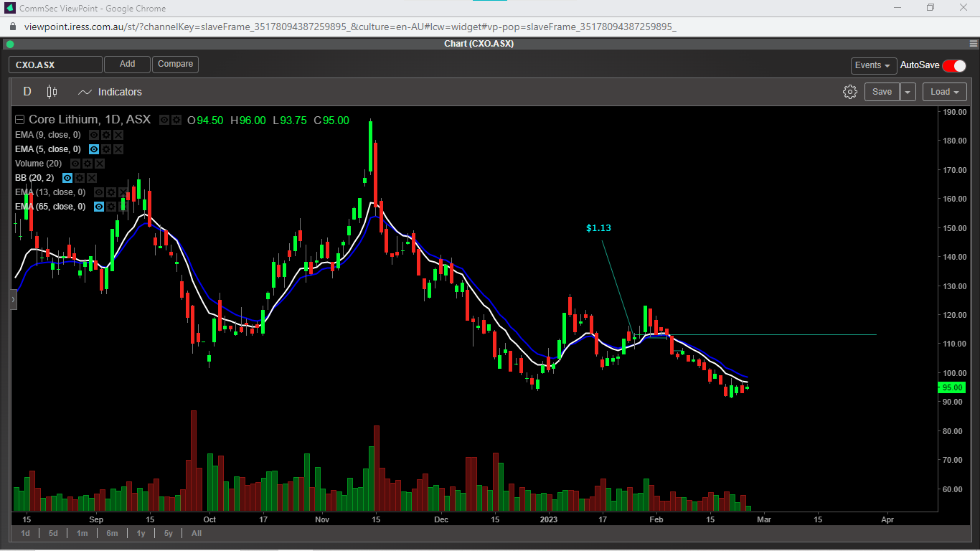
Task: Select the 1y time range
Action: (x=141, y=533)
